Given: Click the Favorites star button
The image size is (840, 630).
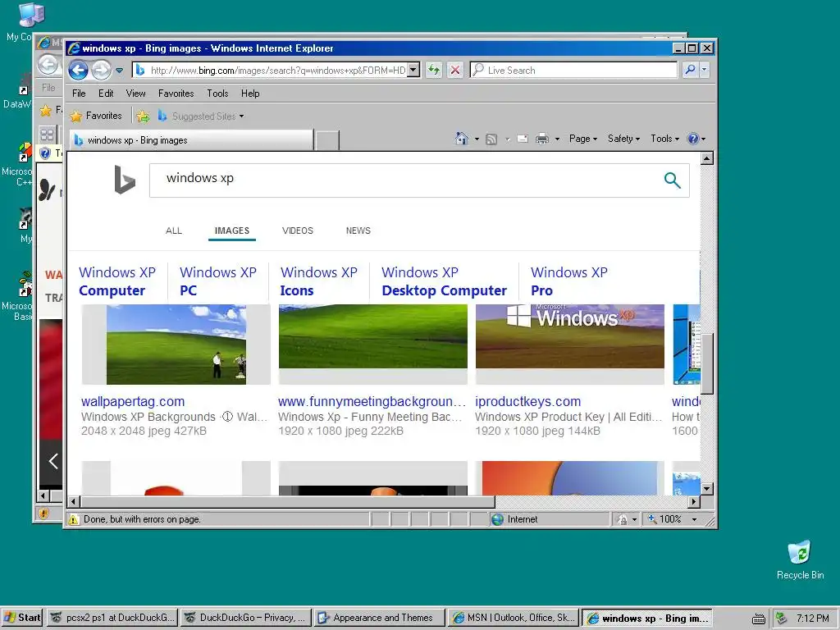Looking at the screenshot, I should [x=97, y=116].
